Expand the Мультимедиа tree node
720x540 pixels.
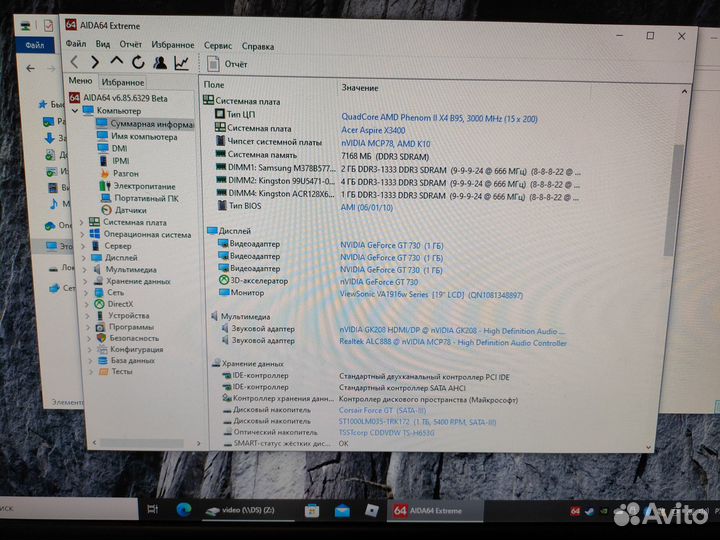(85, 270)
